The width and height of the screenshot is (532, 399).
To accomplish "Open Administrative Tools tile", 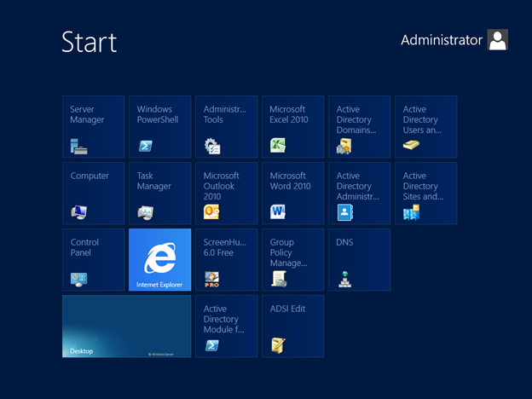I will (226, 127).
